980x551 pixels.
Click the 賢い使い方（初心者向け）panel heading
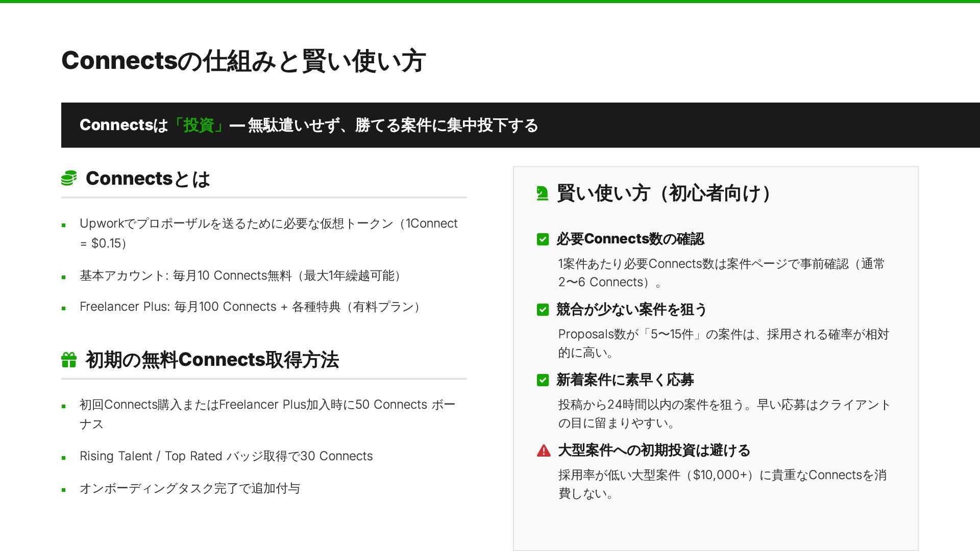(664, 193)
